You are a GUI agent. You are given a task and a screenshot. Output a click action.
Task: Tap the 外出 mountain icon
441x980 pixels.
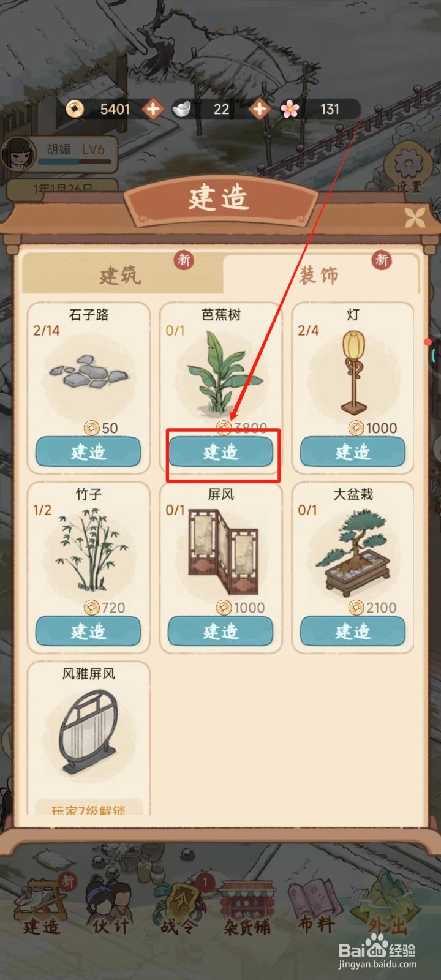(x=386, y=903)
